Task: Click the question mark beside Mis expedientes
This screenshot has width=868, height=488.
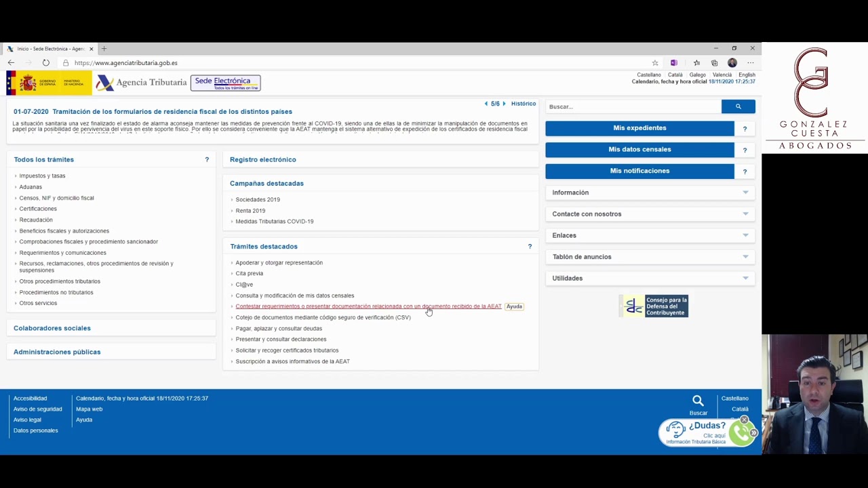Action: (x=745, y=129)
